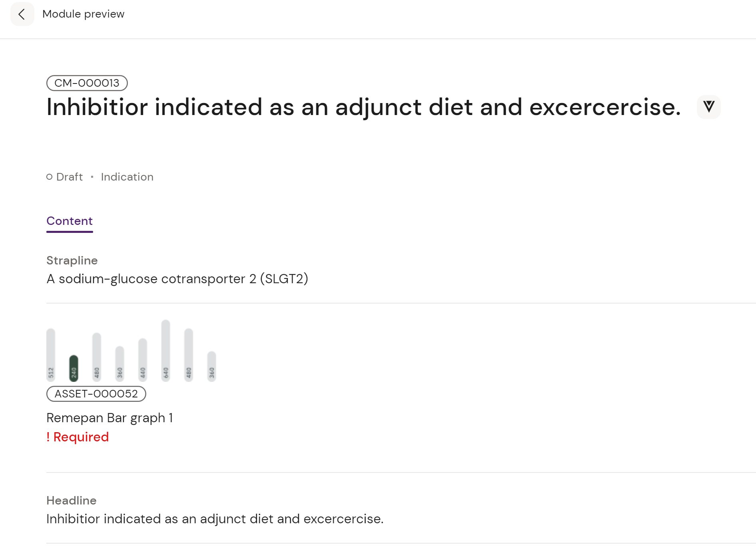
Task: Click the headline text under Headline
Action: click(x=215, y=519)
